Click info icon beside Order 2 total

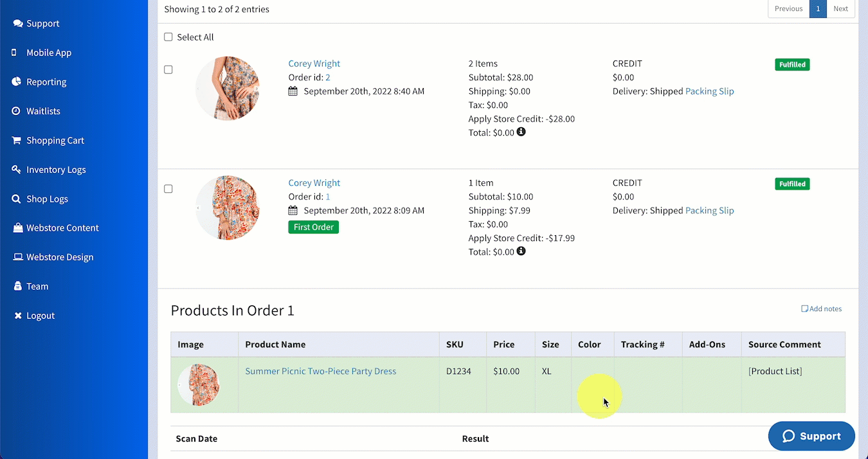click(521, 132)
